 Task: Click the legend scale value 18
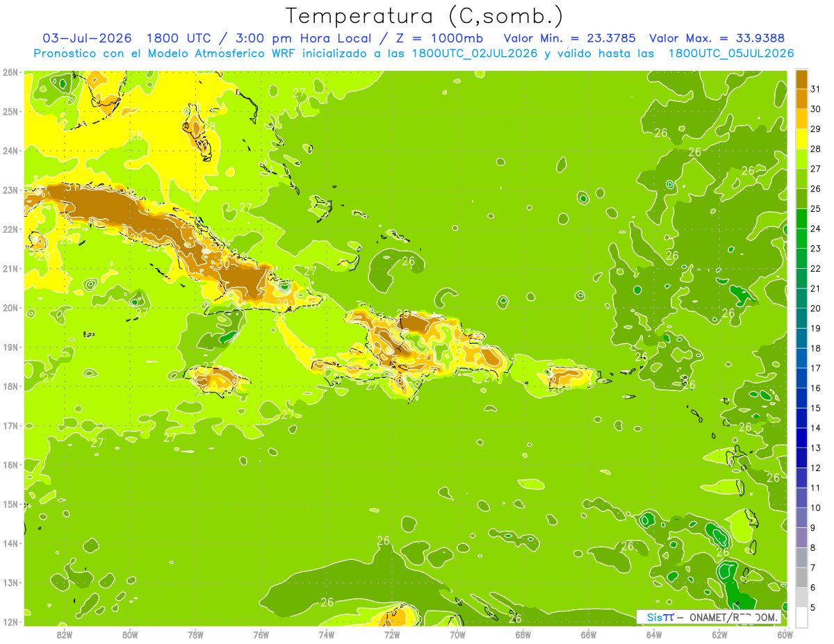pyautogui.click(x=815, y=348)
